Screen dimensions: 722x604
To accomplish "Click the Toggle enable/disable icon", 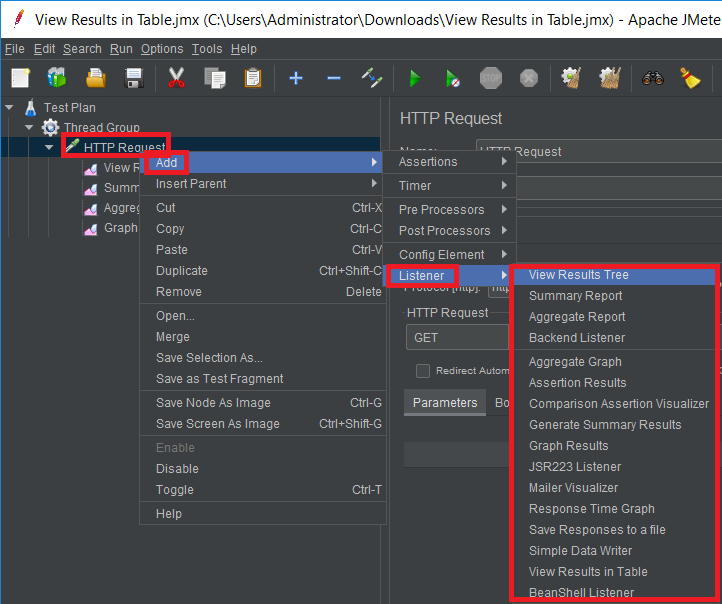I will point(372,78).
